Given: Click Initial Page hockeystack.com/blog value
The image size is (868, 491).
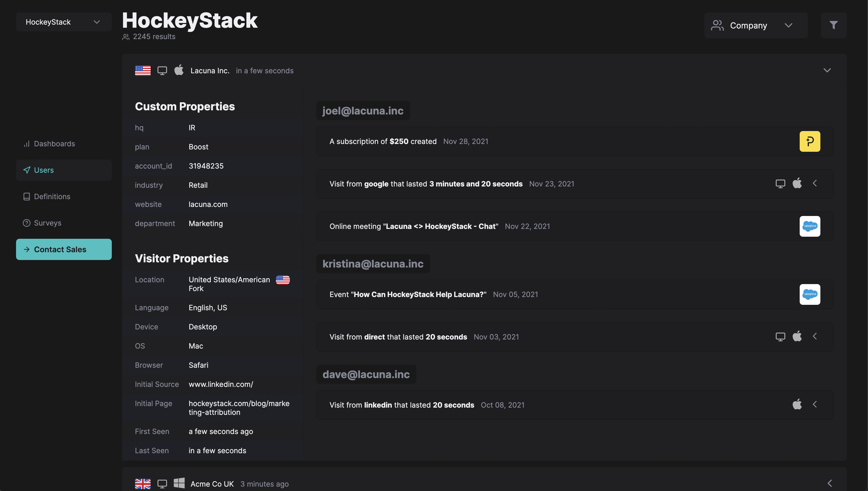Looking at the screenshot, I should click(x=239, y=408).
